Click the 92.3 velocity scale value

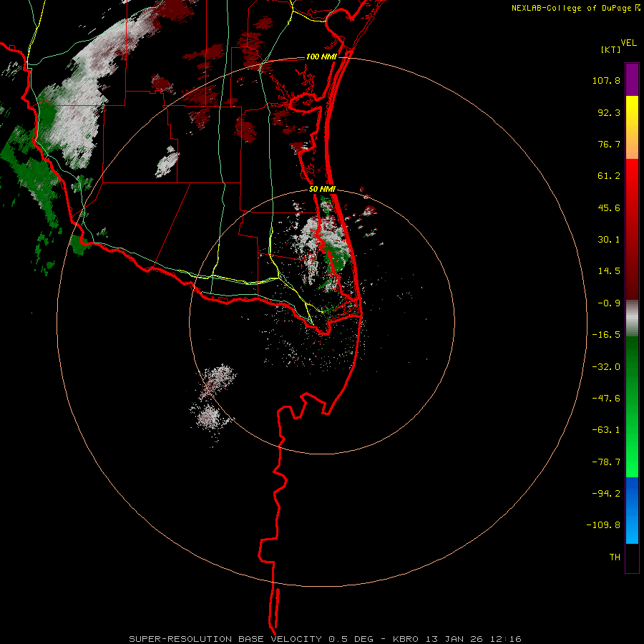(x=609, y=112)
